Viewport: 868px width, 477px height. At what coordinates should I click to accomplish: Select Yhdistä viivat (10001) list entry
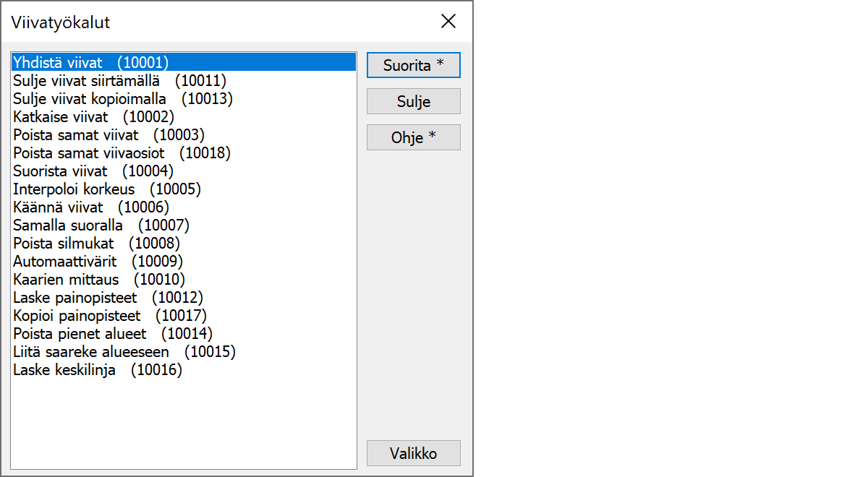90,62
